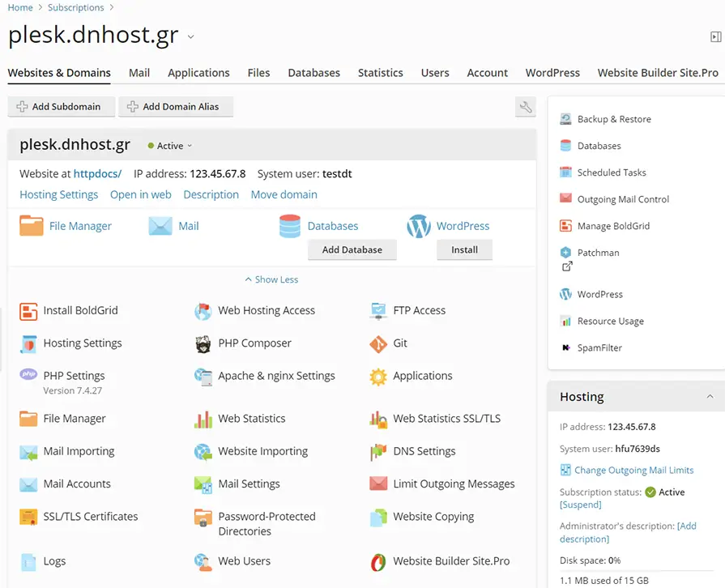Open the Patchman sidebar icon
This screenshot has height=588, width=725.
click(565, 253)
